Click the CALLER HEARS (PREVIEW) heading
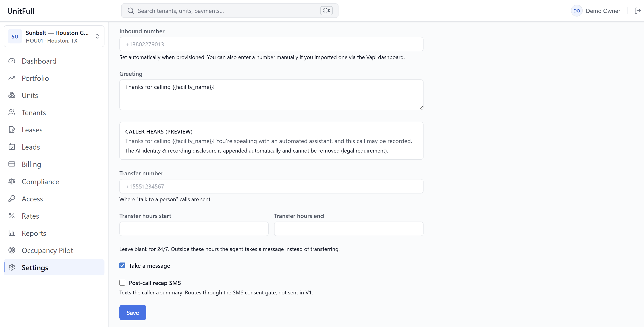The image size is (644, 327). pyautogui.click(x=159, y=131)
